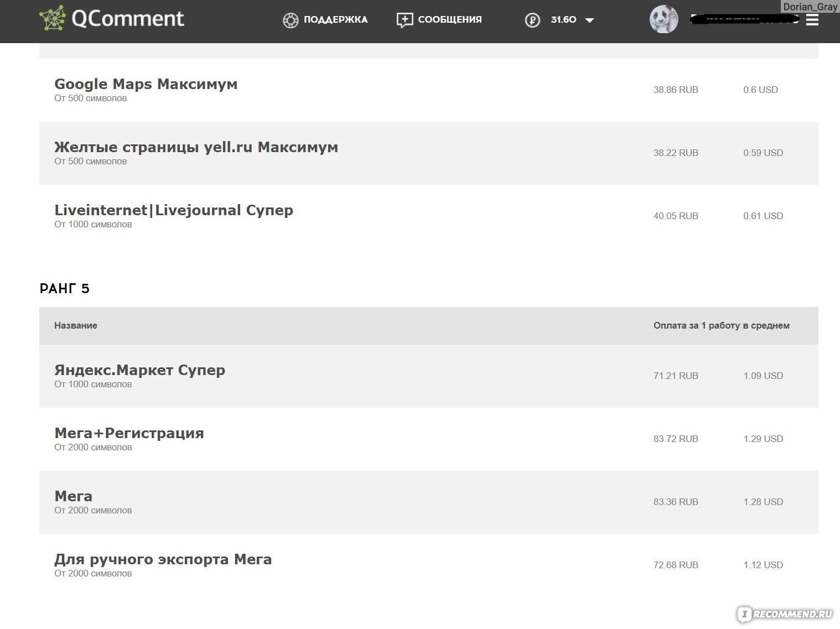840x629 pixels.
Task: Open the СООБЩЕНИЯ menu item
Action: point(450,19)
